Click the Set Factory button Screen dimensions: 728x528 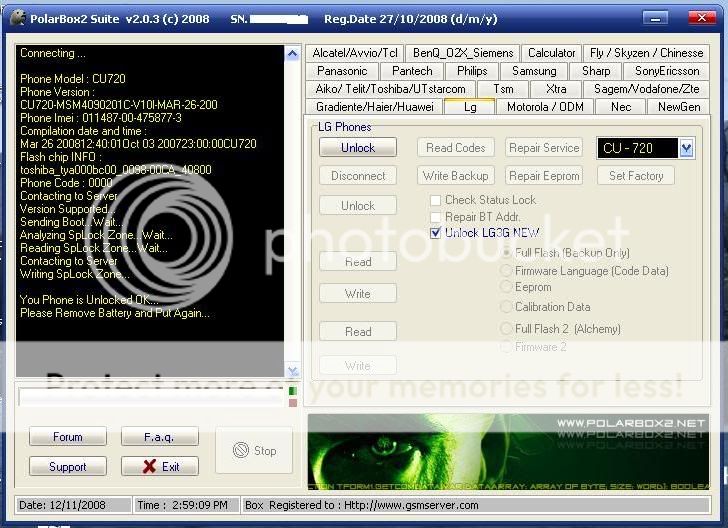coord(636,176)
